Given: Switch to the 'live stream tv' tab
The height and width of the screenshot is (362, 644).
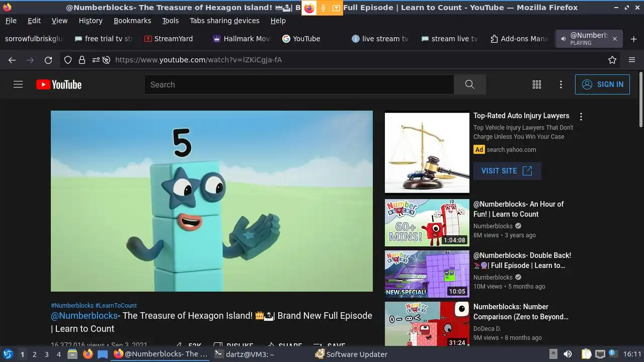Looking at the screenshot, I should click(380, 39).
